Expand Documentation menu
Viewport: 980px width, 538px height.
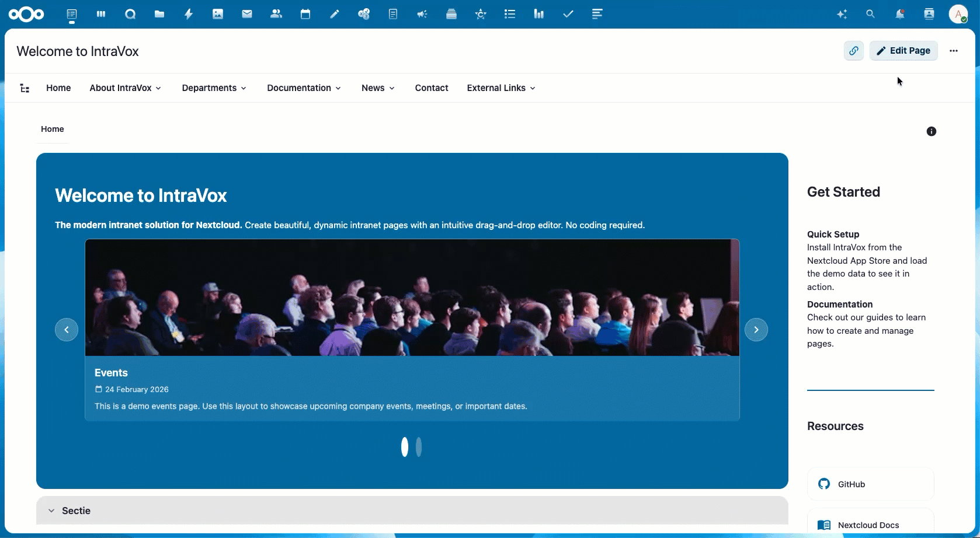click(304, 88)
